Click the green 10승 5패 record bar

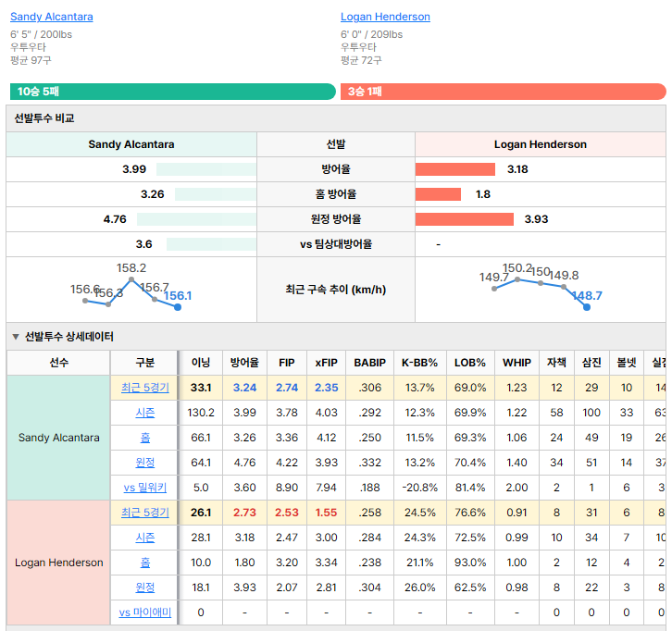tap(173, 92)
